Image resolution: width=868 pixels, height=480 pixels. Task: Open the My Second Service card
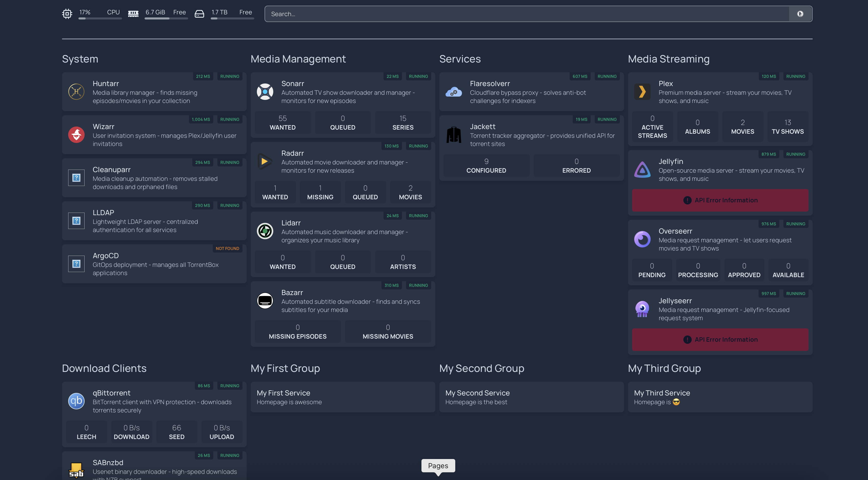[x=531, y=397]
